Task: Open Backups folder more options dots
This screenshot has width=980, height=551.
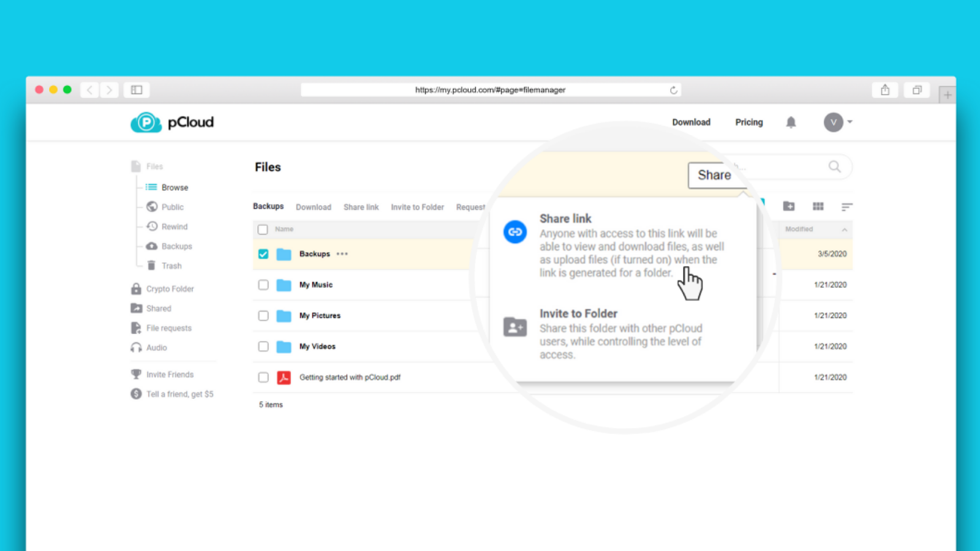Action: pos(342,253)
